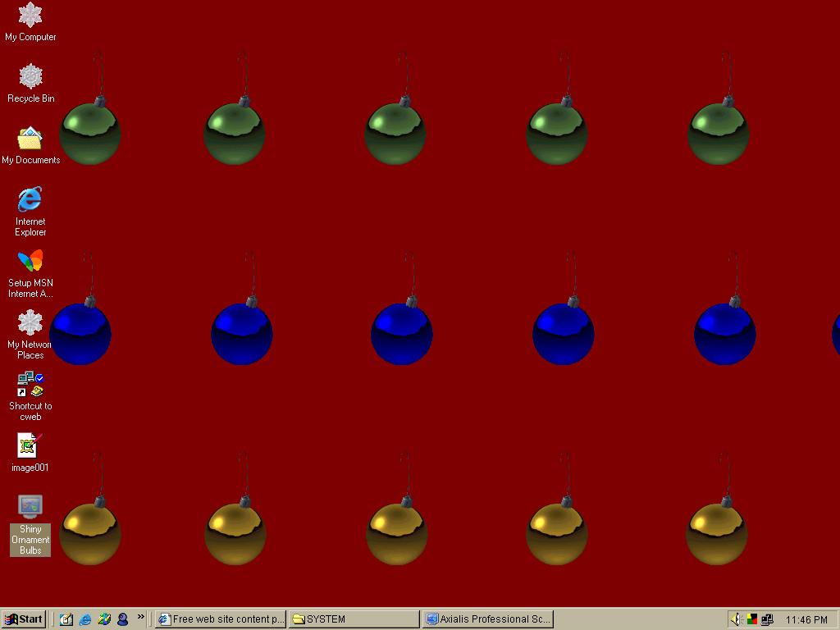This screenshot has width=840, height=630.
Task: Open the Start menu
Action: point(24,619)
